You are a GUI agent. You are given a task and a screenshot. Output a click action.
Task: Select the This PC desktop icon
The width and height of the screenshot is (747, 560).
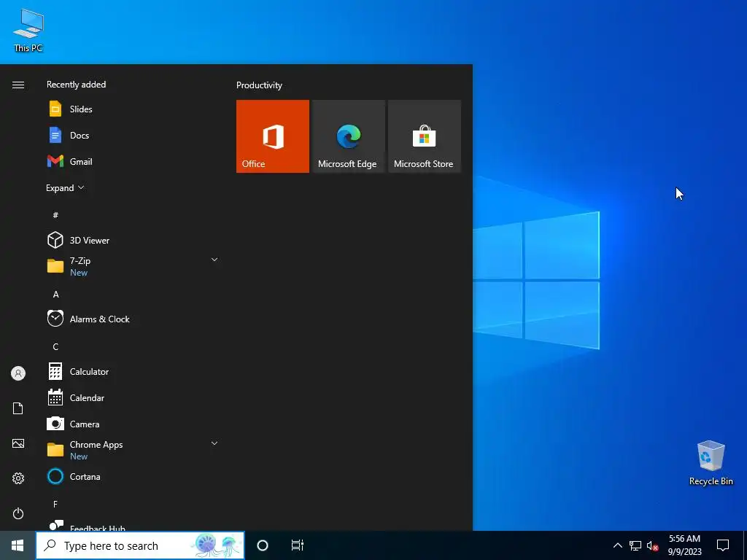point(28,31)
